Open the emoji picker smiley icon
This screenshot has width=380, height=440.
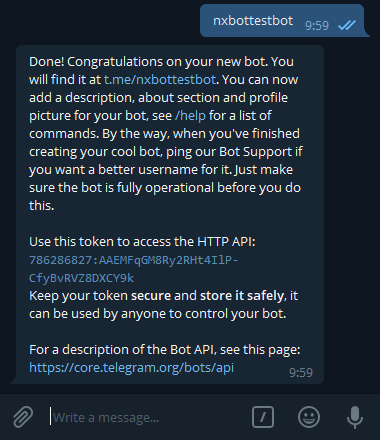309,417
